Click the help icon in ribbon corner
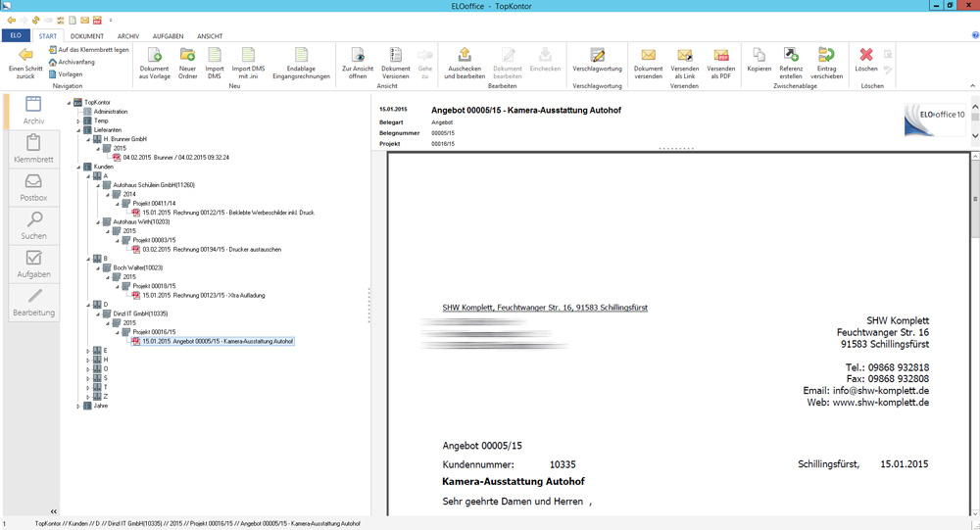The height and width of the screenshot is (530, 980). 976,35
